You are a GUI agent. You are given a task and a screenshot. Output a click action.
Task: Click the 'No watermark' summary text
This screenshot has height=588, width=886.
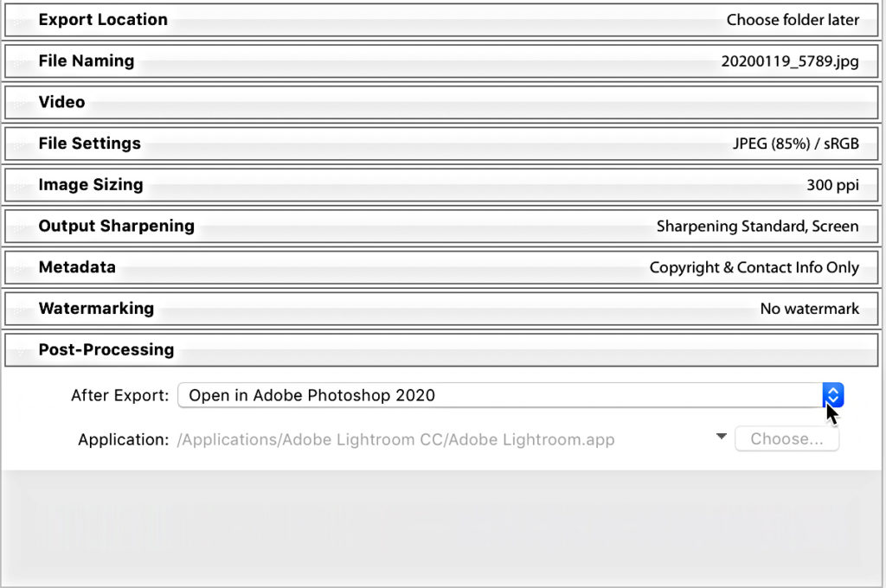pyautogui.click(x=810, y=309)
